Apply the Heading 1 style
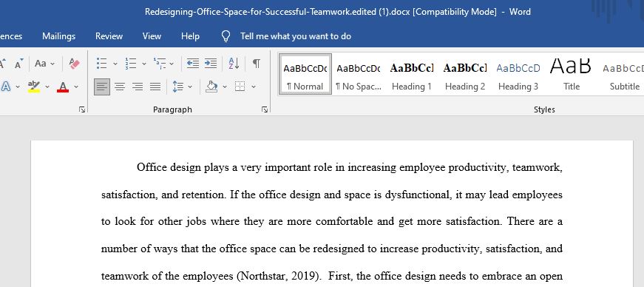 pos(412,75)
